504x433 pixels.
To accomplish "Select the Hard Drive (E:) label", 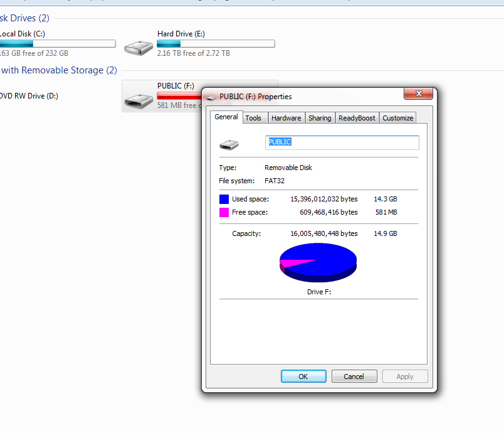I will click(181, 34).
